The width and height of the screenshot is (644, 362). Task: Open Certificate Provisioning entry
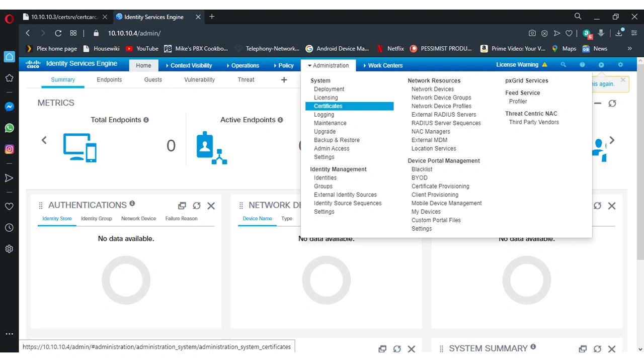point(440,186)
